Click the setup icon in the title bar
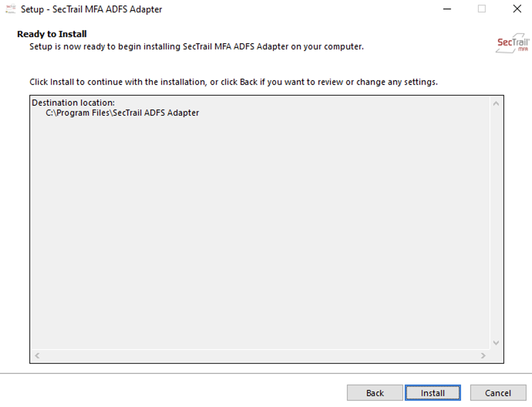The image size is (532, 407). [x=10, y=9]
